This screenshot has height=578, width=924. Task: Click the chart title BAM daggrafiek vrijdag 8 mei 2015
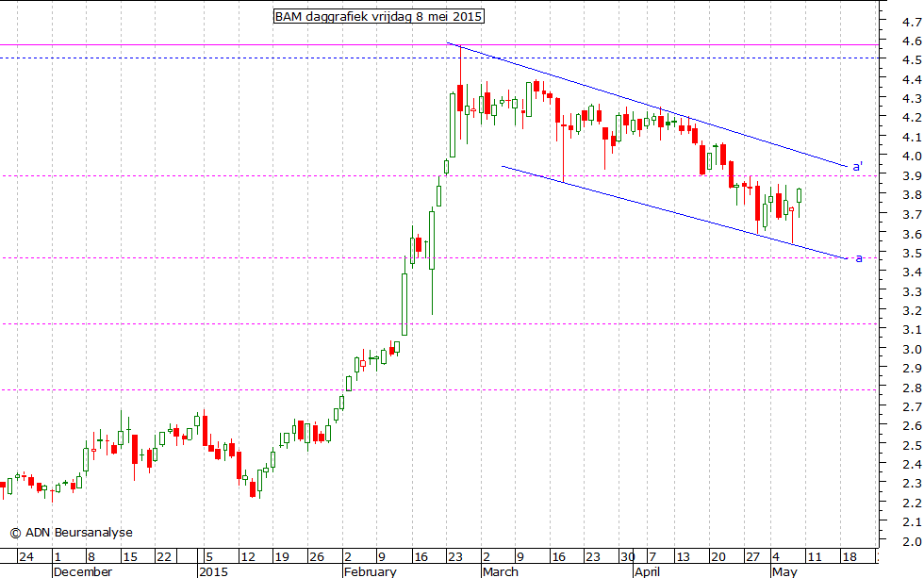coord(379,16)
